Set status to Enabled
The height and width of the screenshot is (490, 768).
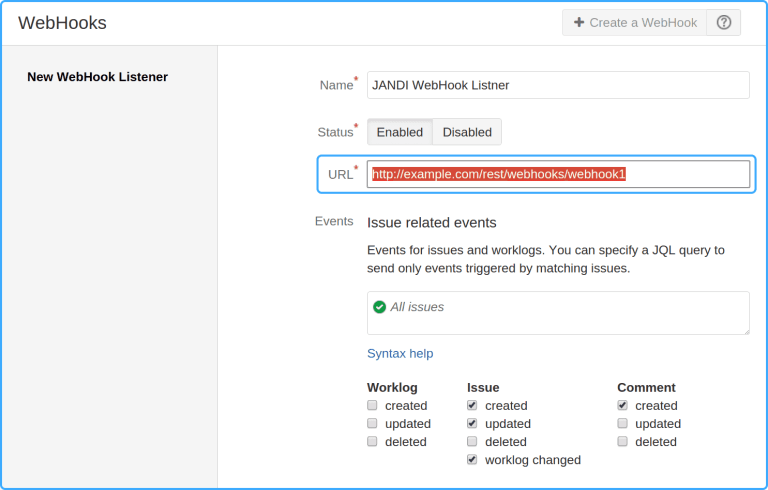[x=399, y=132]
